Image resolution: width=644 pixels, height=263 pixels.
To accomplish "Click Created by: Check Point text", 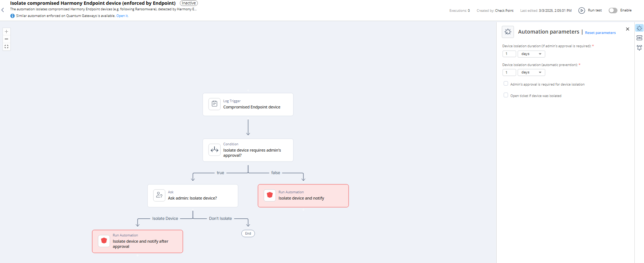I will pyautogui.click(x=495, y=11).
